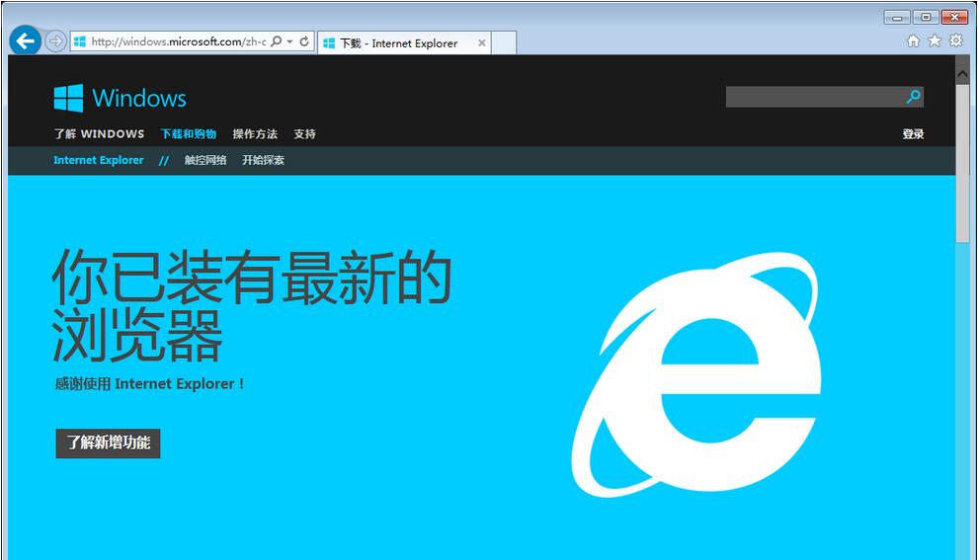The image size is (978, 560).
Task: Click the '感谢使用 Internet Explorer！' text
Action: point(150,383)
